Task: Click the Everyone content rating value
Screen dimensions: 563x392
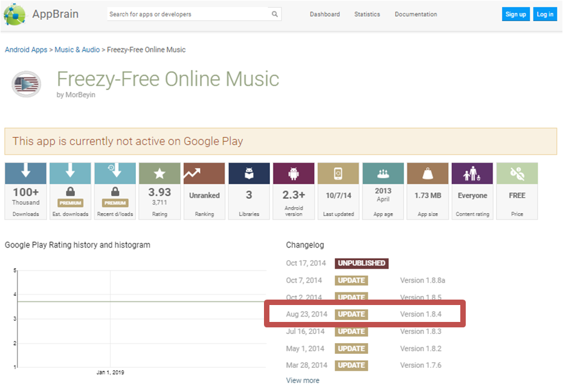Action: tap(472, 195)
